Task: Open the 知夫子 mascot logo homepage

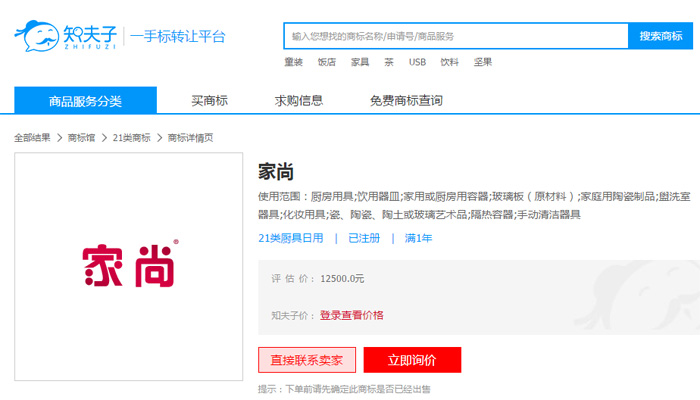Action: pos(66,36)
